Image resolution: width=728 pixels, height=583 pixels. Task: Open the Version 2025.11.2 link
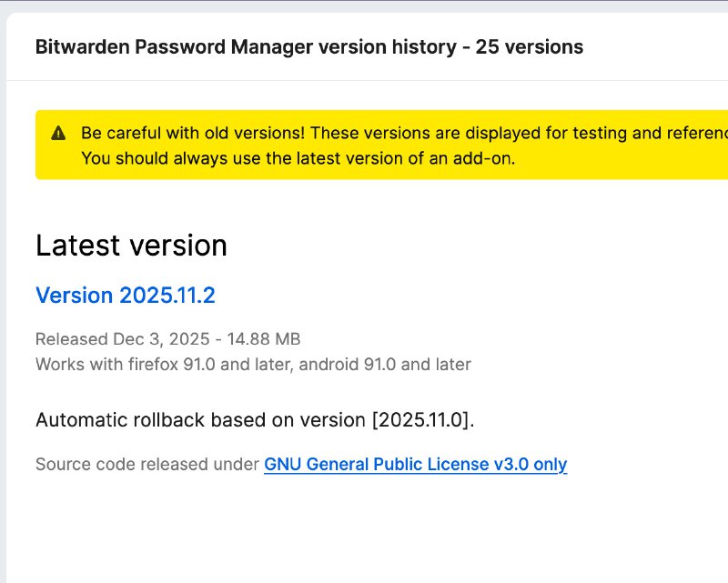click(x=125, y=295)
